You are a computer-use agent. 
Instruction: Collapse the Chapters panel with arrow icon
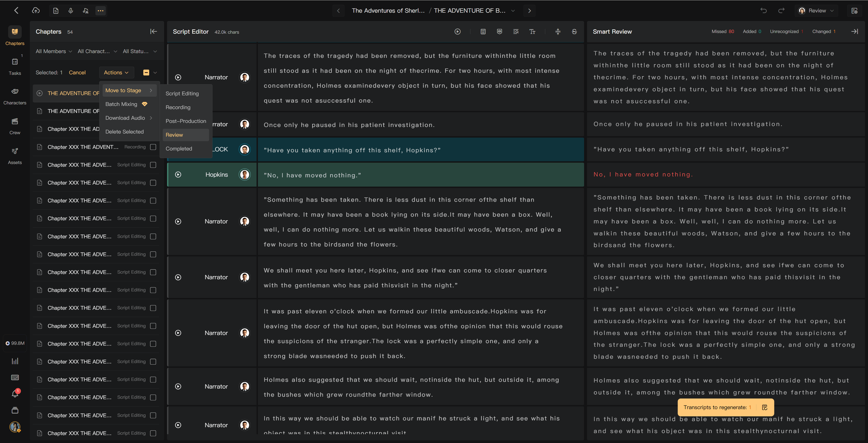(154, 31)
